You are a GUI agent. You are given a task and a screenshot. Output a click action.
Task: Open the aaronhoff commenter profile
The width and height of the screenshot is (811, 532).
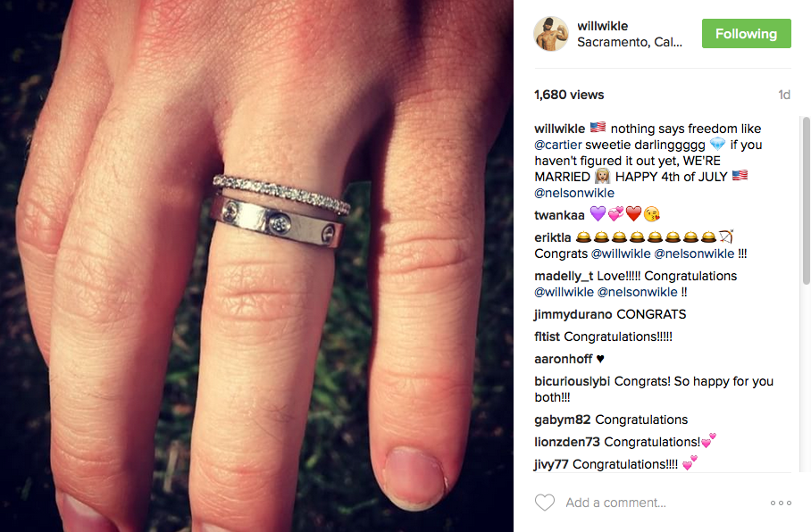click(x=563, y=359)
